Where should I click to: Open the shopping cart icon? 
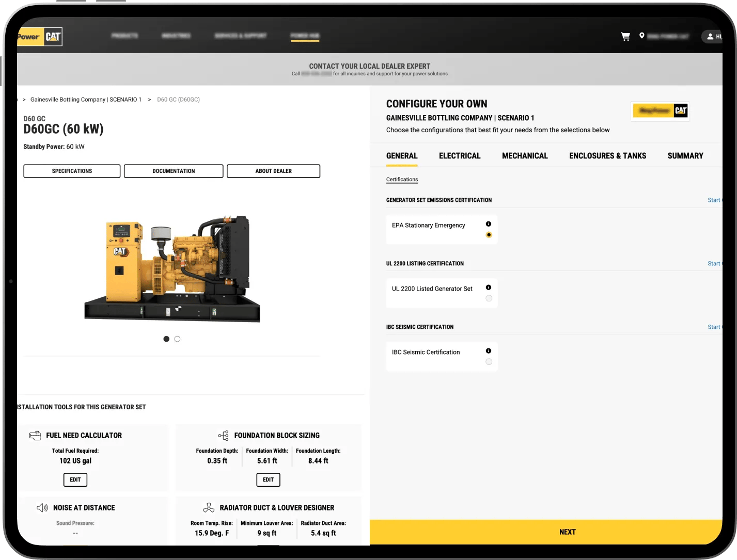point(625,36)
